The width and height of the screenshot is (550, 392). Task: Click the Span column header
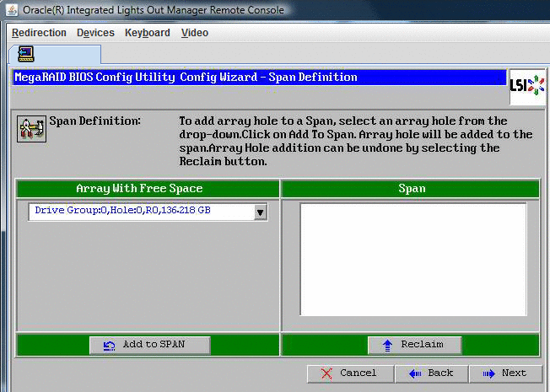(x=411, y=189)
